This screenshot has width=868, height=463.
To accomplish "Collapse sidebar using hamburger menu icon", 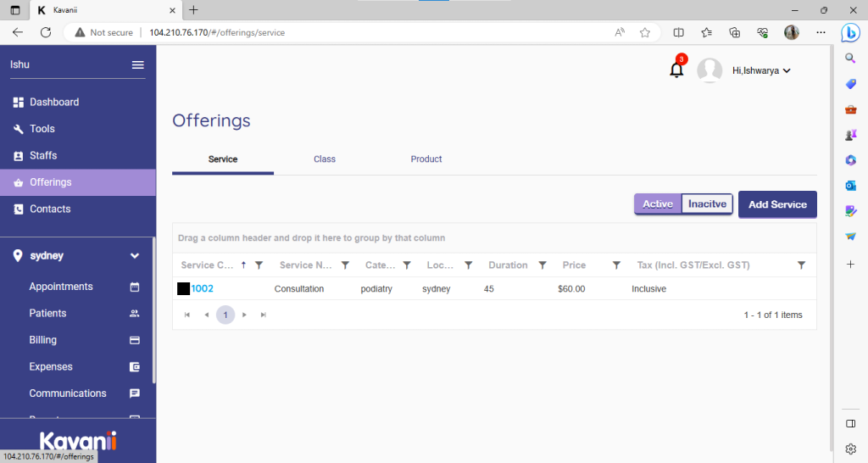I will pos(137,65).
